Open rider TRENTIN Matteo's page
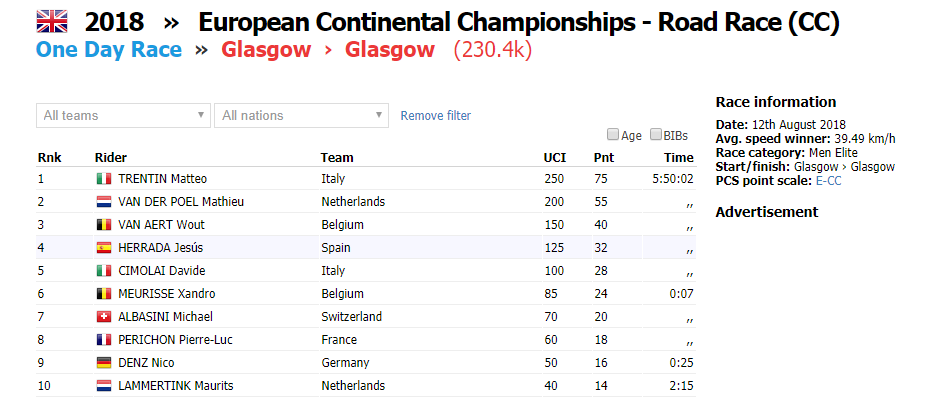The image size is (925, 399). 163,179
